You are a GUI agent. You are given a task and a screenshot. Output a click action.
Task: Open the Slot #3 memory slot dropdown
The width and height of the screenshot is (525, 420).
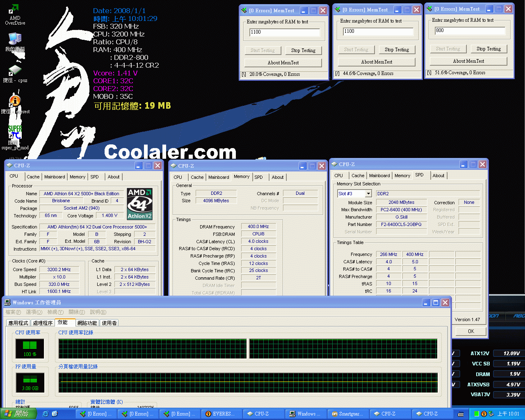click(x=355, y=194)
